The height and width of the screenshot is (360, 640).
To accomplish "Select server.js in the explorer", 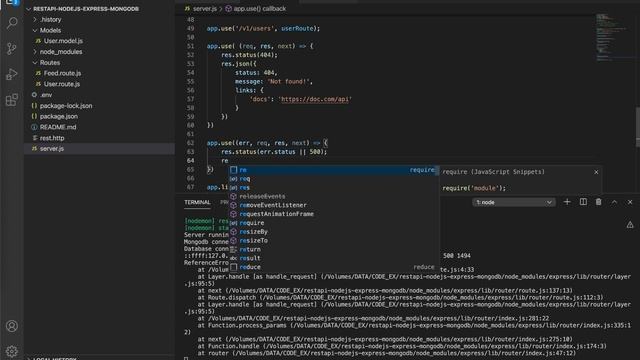I will click(99, 149).
